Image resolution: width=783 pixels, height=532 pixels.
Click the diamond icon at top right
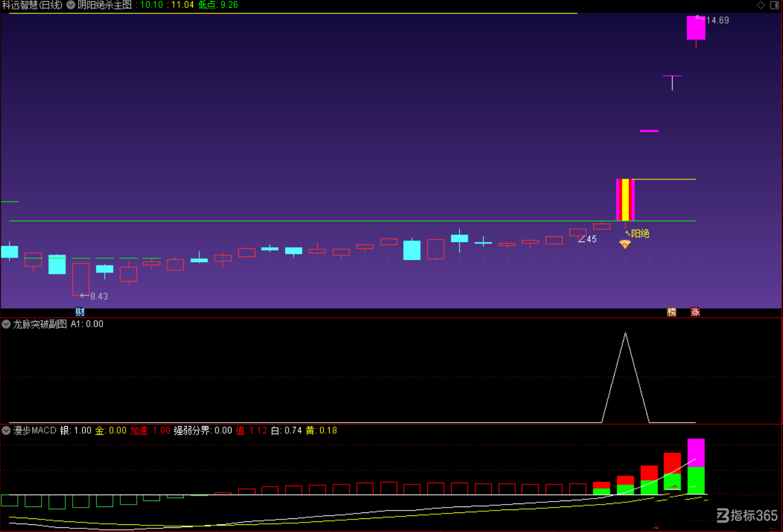click(760, 5)
